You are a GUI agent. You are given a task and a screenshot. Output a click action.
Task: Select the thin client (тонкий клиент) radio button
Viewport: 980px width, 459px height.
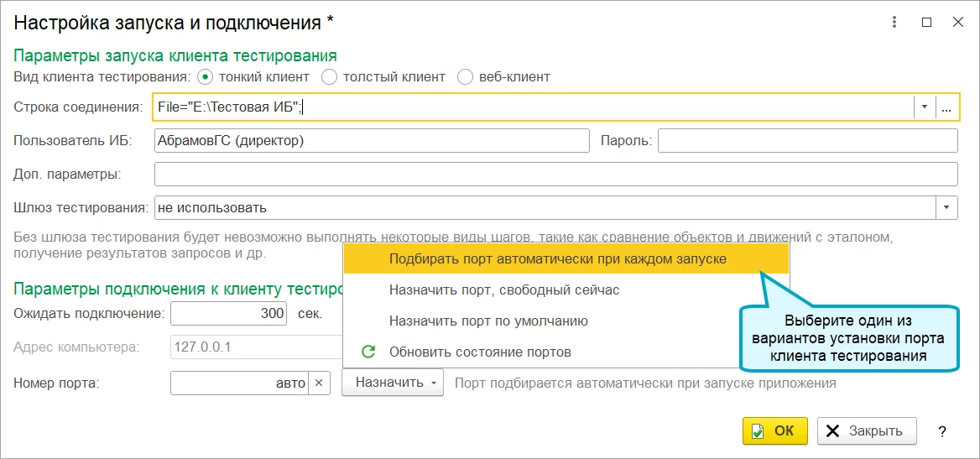[206, 77]
